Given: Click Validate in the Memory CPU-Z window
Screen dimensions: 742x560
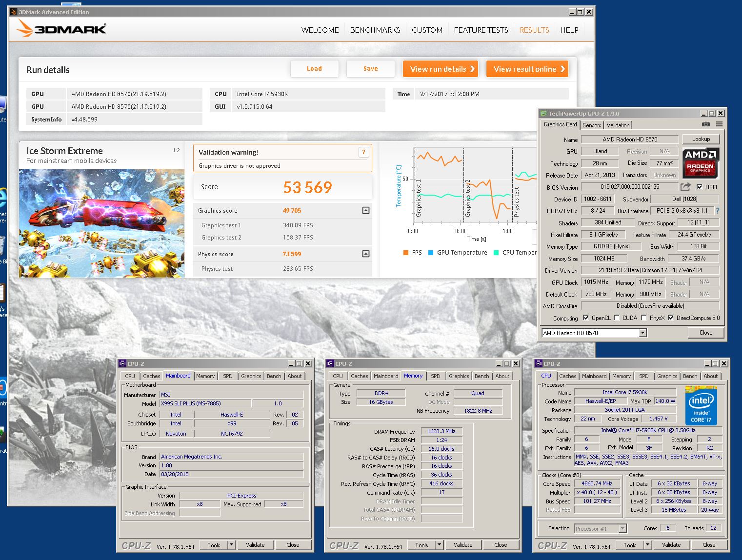Looking at the screenshot, I should point(463,545).
